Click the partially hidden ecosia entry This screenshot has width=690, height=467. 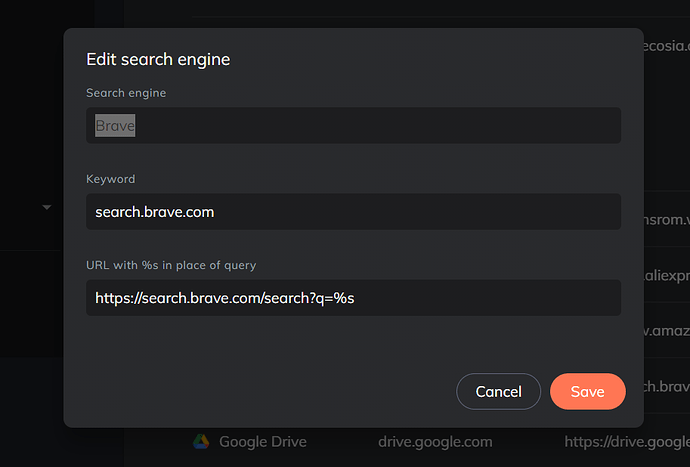point(666,44)
